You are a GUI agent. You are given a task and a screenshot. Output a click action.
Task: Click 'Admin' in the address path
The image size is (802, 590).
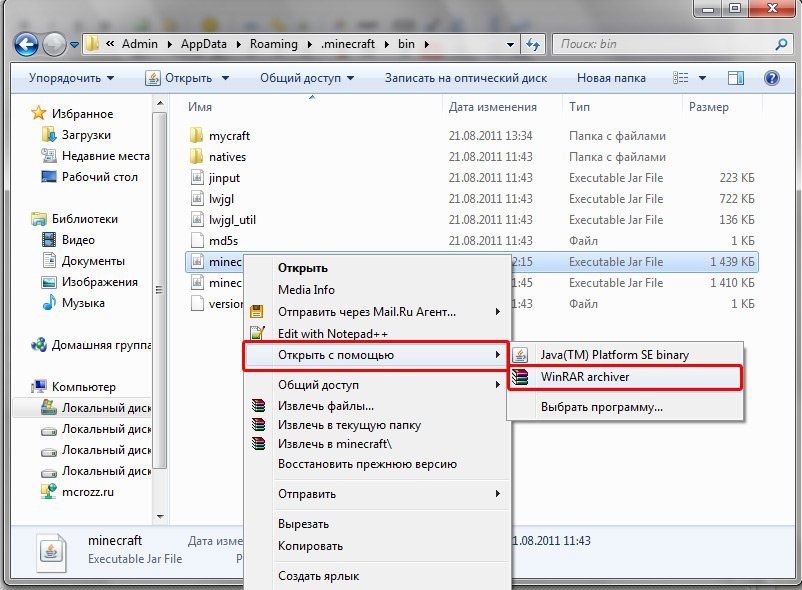(140, 44)
